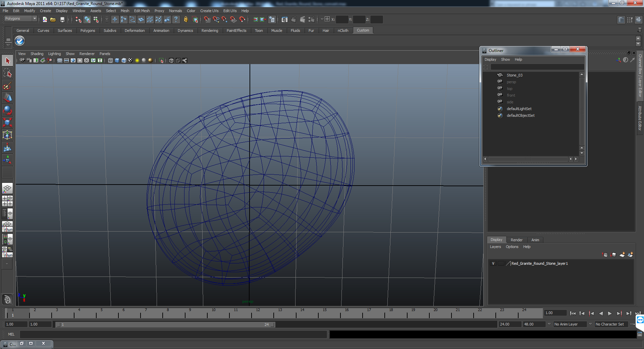Toggle snap to curves
Screen dimensions: 644x349
click(x=216, y=19)
